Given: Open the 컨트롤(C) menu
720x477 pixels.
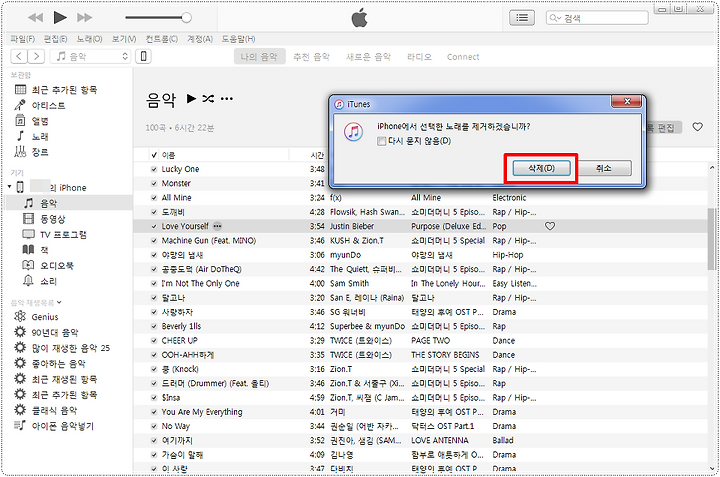Looking at the screenshot, I should point(162,39).
